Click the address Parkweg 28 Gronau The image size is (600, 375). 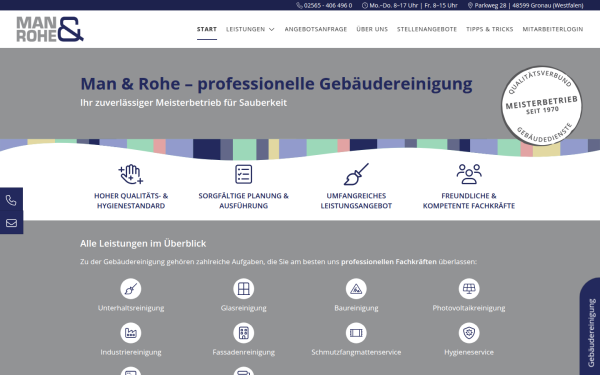[x=529, y=5]
